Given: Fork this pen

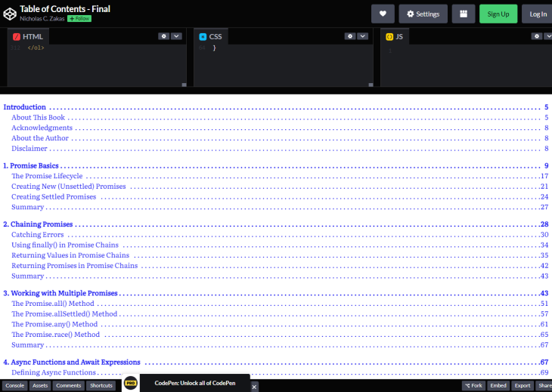Looking at the screenshot, I should [473, 386].
